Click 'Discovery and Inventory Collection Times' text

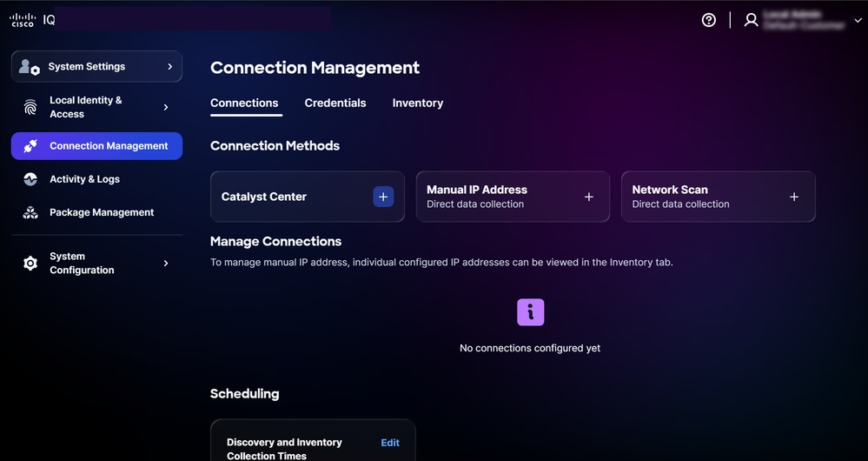284,449
